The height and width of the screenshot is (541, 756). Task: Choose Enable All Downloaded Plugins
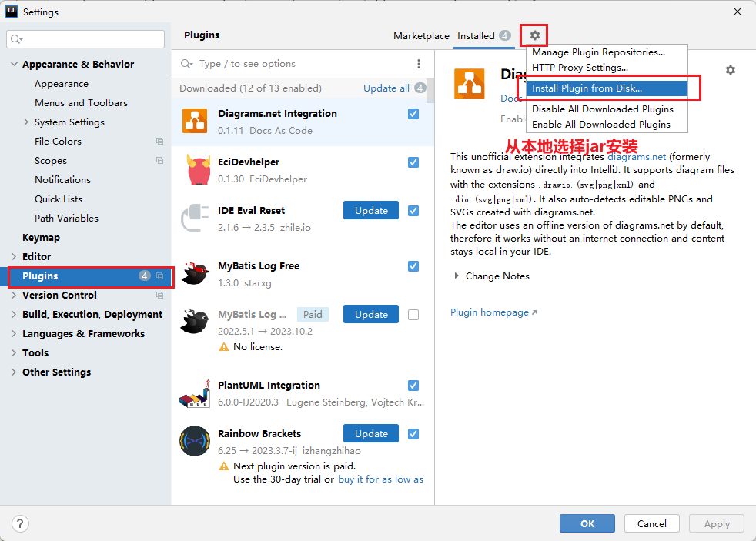[x=607, y=125]
